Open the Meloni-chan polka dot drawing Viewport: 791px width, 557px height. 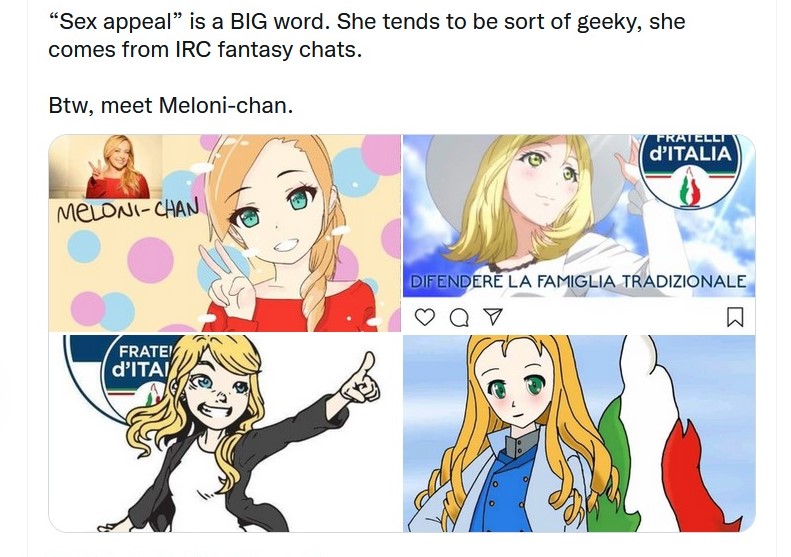click(x=224, y=233)
